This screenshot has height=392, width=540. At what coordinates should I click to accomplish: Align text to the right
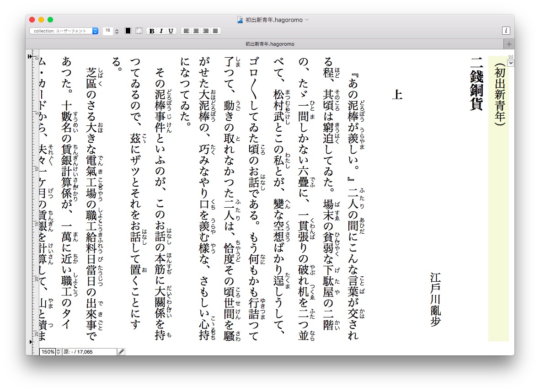[206, 31]
